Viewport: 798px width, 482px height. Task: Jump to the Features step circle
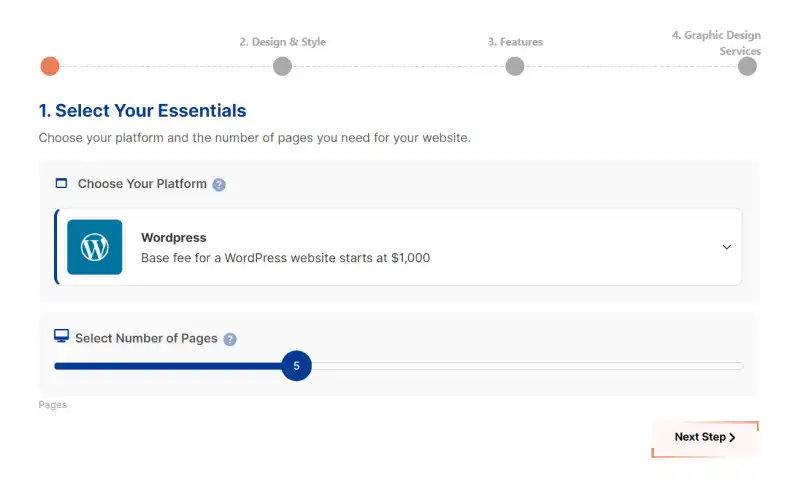pos(514,66)
